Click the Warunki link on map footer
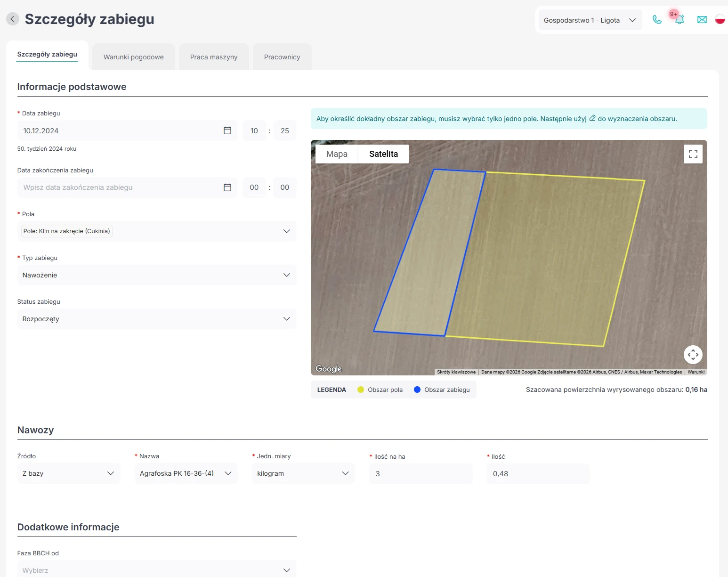The height and width of the screenshot is (577, 728). pyautogui.click(x=696, y=372)
